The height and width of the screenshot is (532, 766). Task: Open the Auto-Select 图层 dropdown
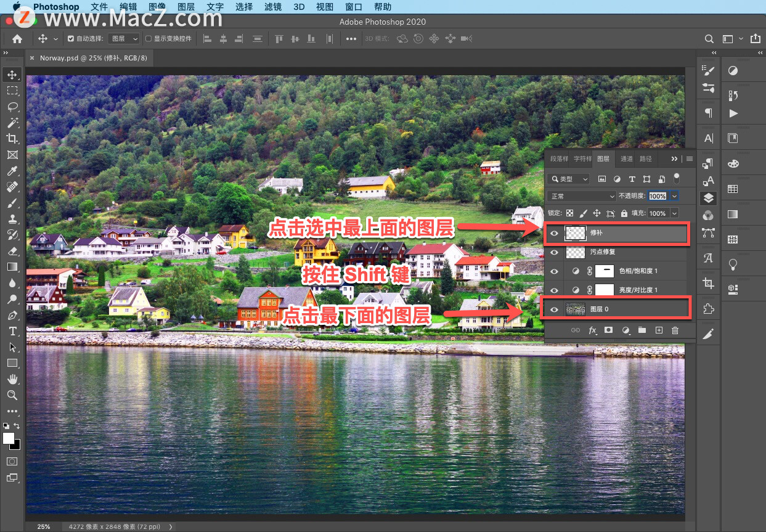click(124, 38)
